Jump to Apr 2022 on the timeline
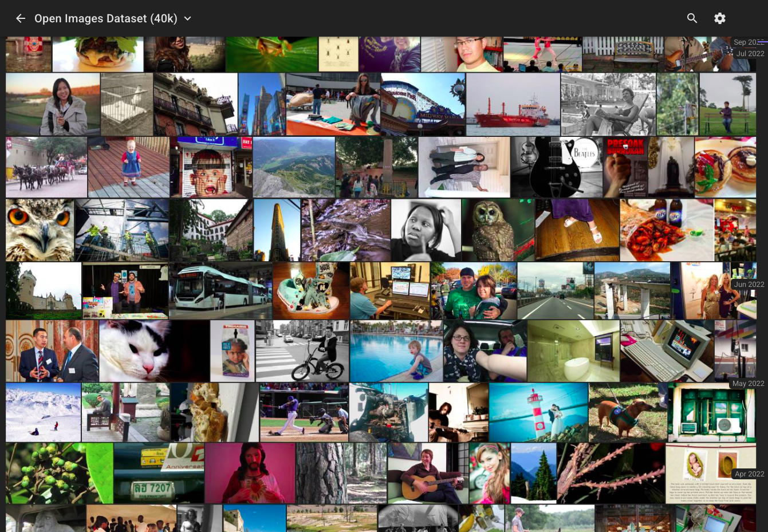 coord(749,474)
